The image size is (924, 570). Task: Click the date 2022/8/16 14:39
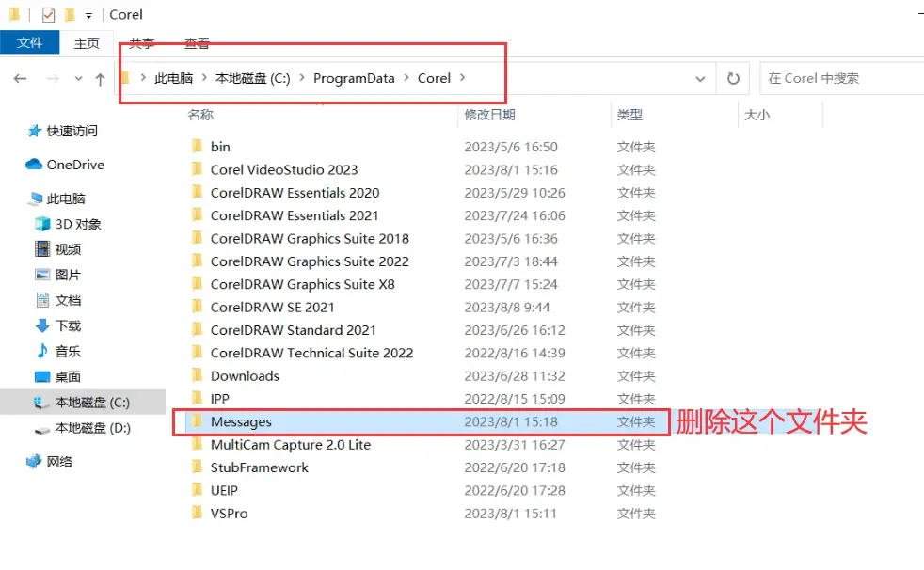(x=515, y=354)
